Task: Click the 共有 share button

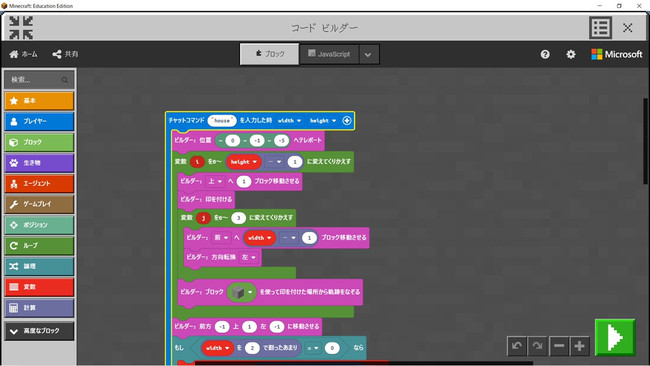Action: pos(65,54)
